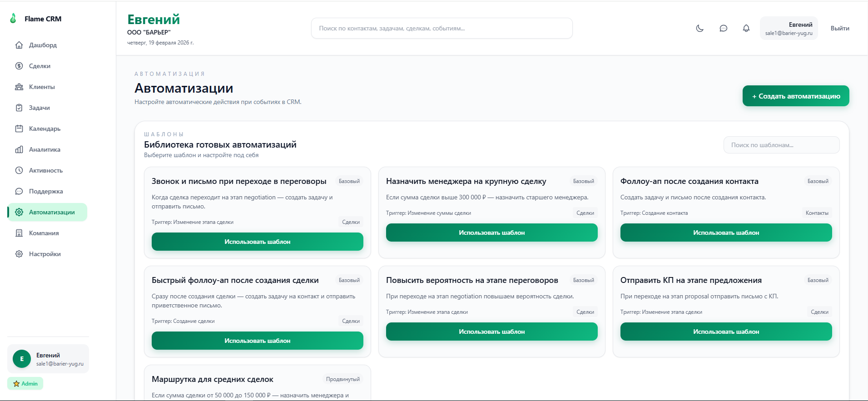
Task: Open Календарь section
Action: [x=47, y=129]
